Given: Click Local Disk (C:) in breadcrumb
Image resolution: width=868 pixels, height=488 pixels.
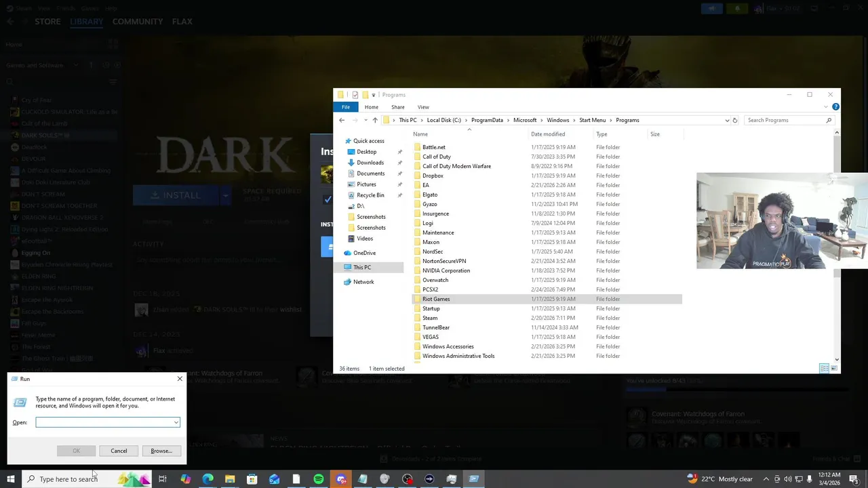Looking at the screenshot, I should [443, 120].
